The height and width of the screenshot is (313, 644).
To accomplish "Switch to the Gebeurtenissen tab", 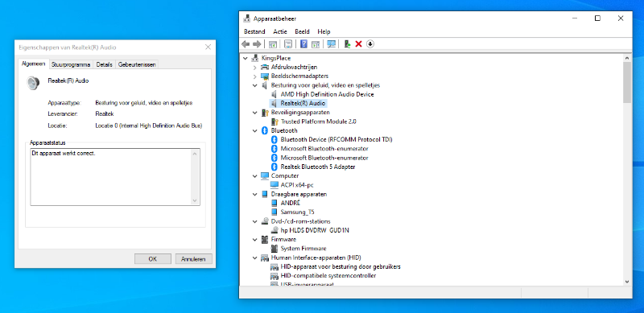I will (x=136, y=64).
